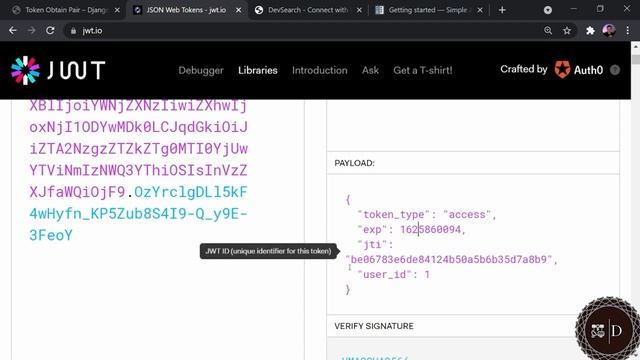640x360 pixels.
Task: Open the Chrome profile avatar
Action: pyautogui.click(x=609, y=31)
